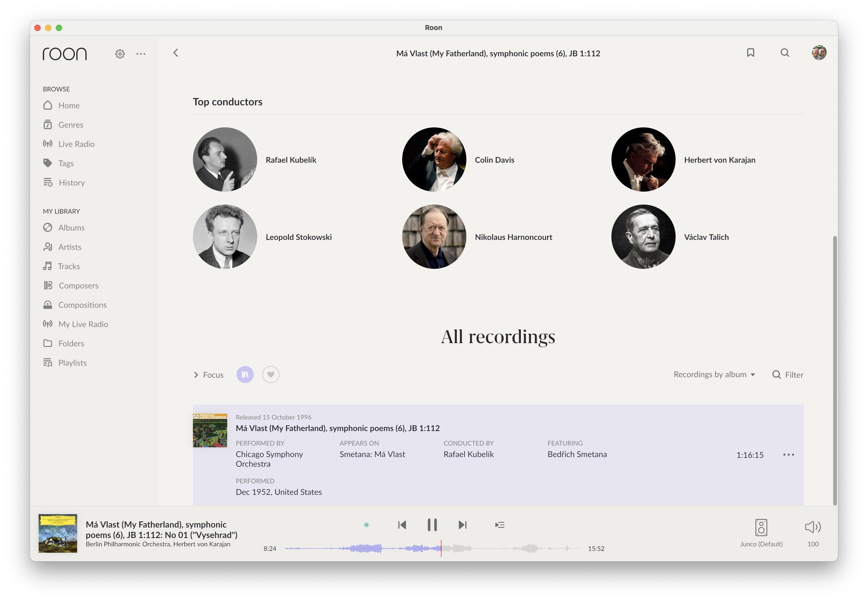Click the Live Radio antenna icon
This screenshot has width=868, height=601.
click(47, 143)
